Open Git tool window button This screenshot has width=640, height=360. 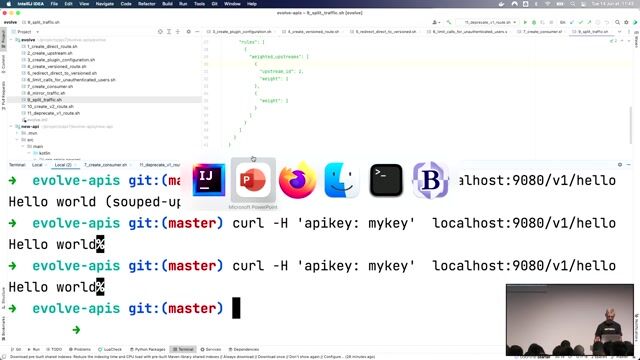pos(16,349)
